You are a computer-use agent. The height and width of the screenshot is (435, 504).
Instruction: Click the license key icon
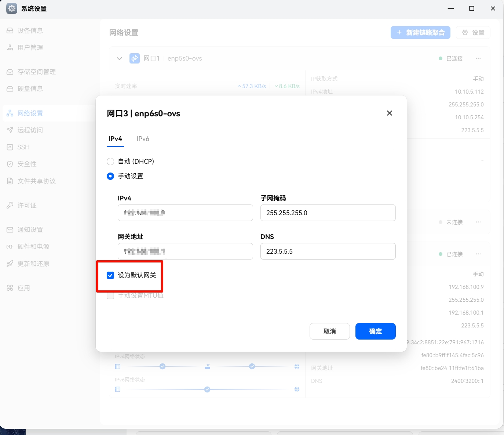(10, 206)
